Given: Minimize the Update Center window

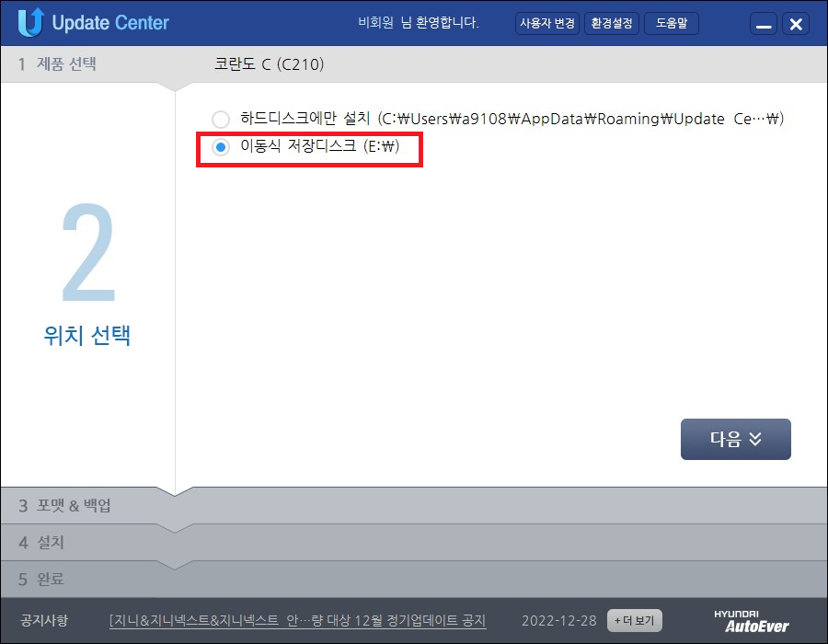Looking at the screenshot, I should click(x=764, y=24).
